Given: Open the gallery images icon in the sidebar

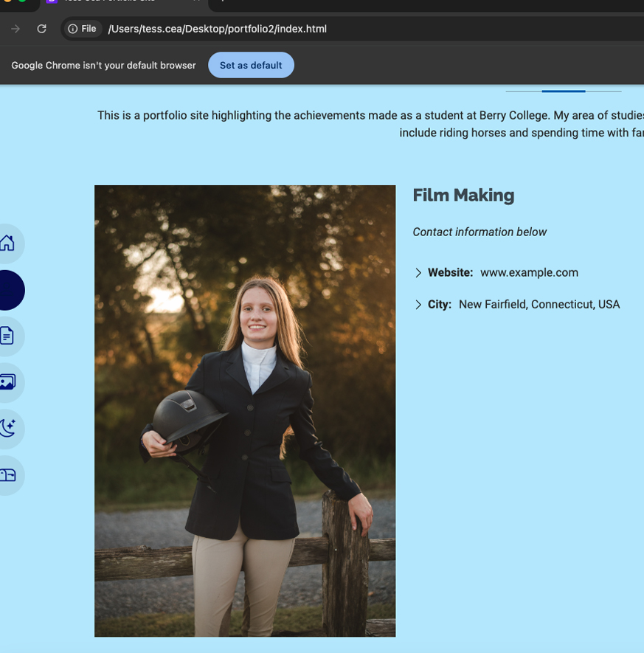Looking at the screenshot, I should 7,382.
